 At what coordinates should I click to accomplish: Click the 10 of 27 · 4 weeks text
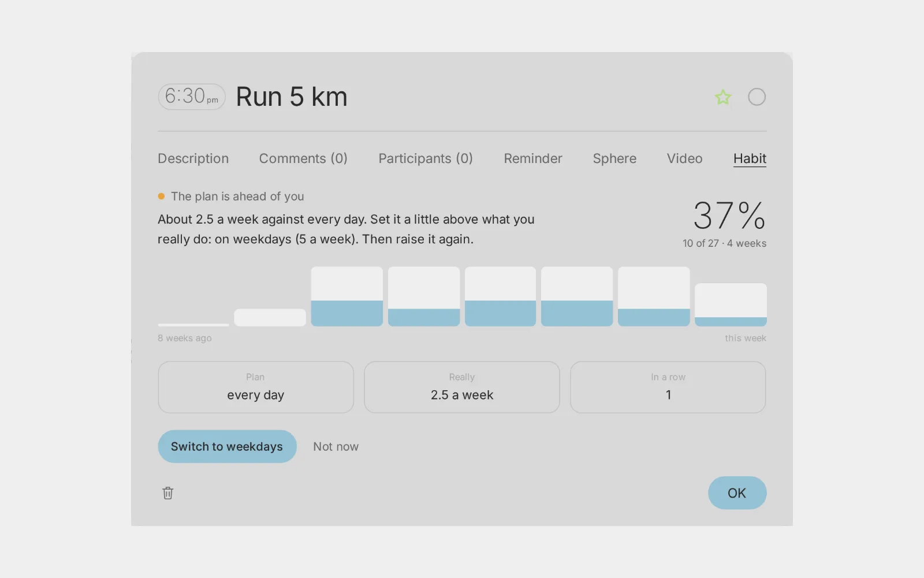(724, 243)
